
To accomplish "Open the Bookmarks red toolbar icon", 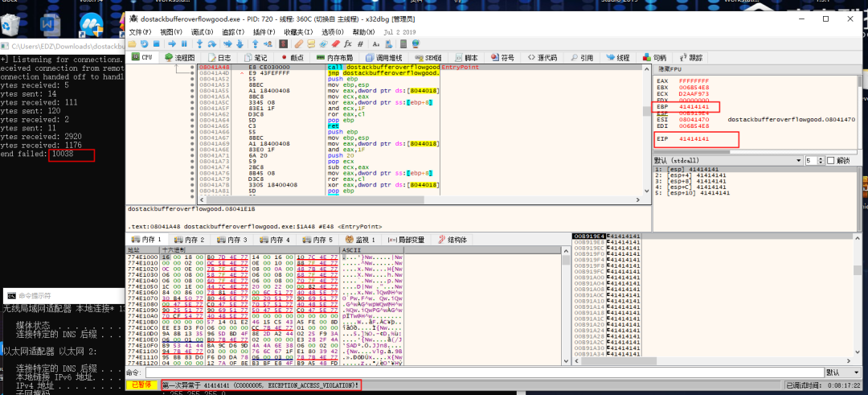I will click(x=335, y=43).
